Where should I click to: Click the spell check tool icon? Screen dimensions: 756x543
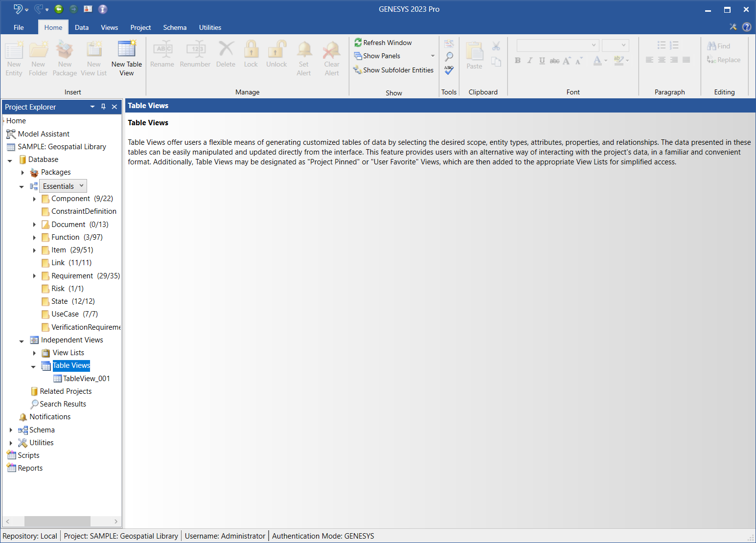coord(449,70)
